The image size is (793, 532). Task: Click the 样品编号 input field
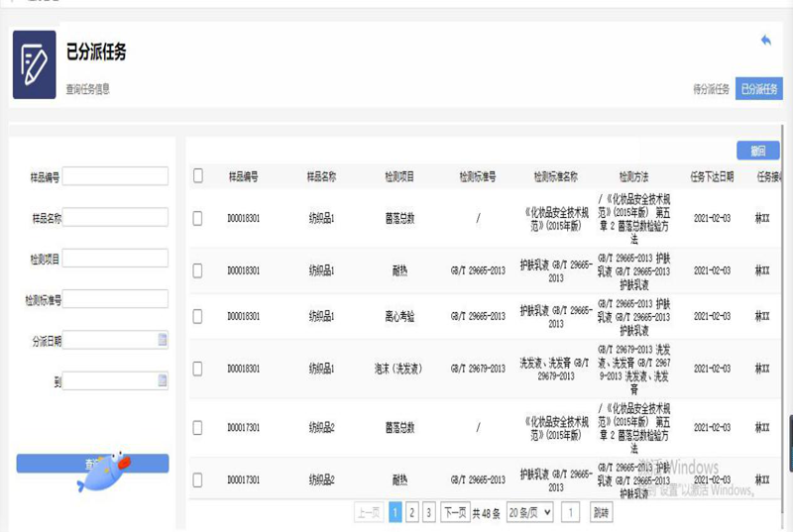(115, 176)
